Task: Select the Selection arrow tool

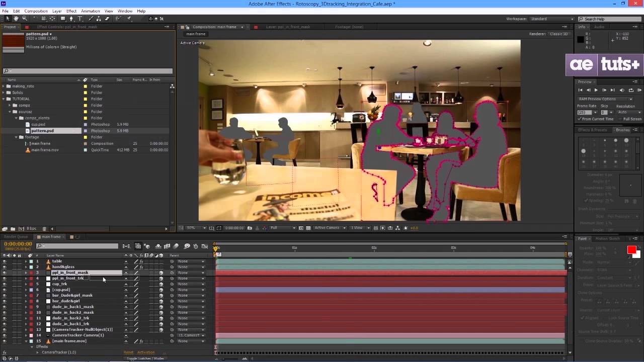Action: pos(8,19)
